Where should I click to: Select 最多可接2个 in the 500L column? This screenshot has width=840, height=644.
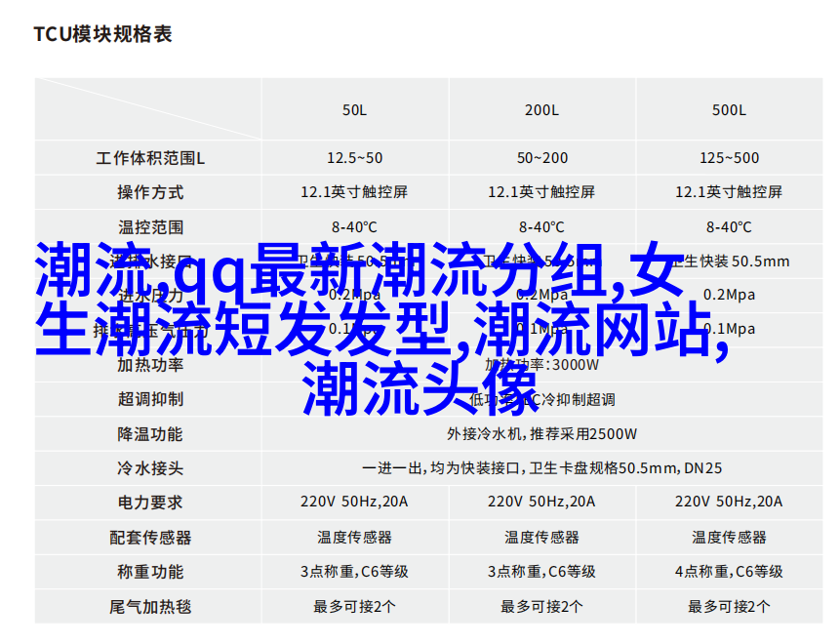[729, 607]
